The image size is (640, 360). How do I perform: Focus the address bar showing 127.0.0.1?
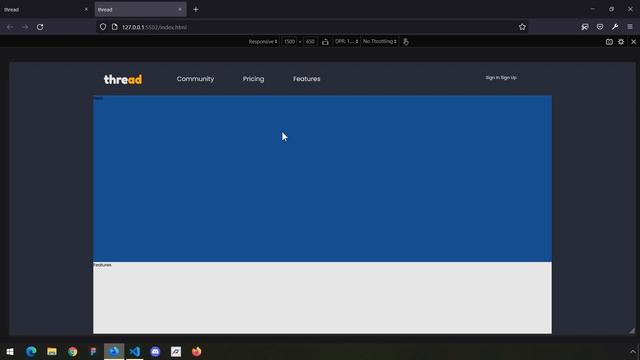[312, 27]
